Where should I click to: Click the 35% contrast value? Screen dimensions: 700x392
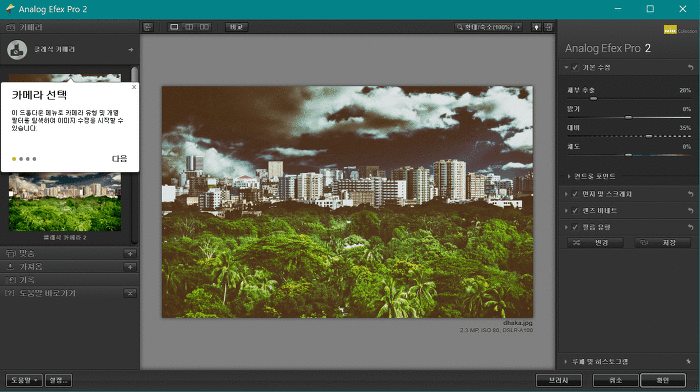(x=685, y=128)
